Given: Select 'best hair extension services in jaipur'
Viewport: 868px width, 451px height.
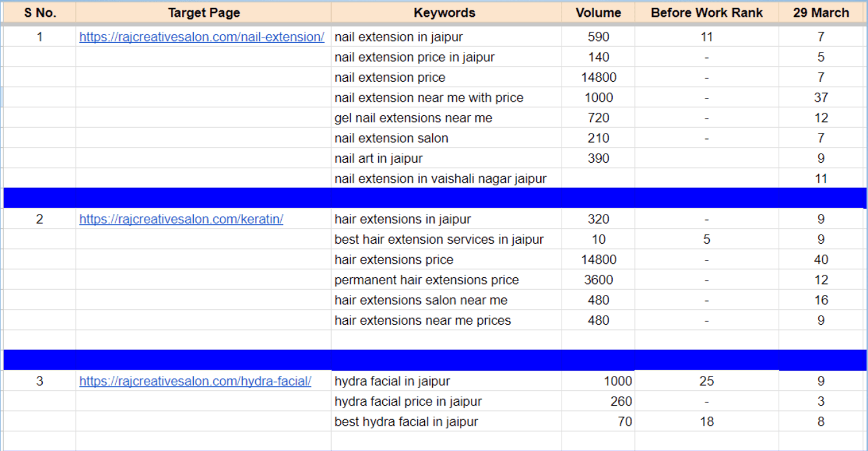Looking at the screenshot, I should pos(446,239).
